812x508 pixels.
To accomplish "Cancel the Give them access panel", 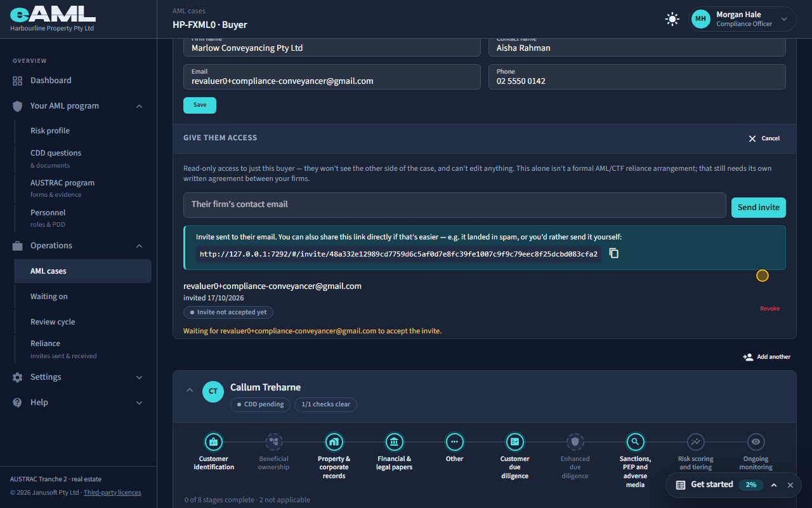I will click(764, 138).
